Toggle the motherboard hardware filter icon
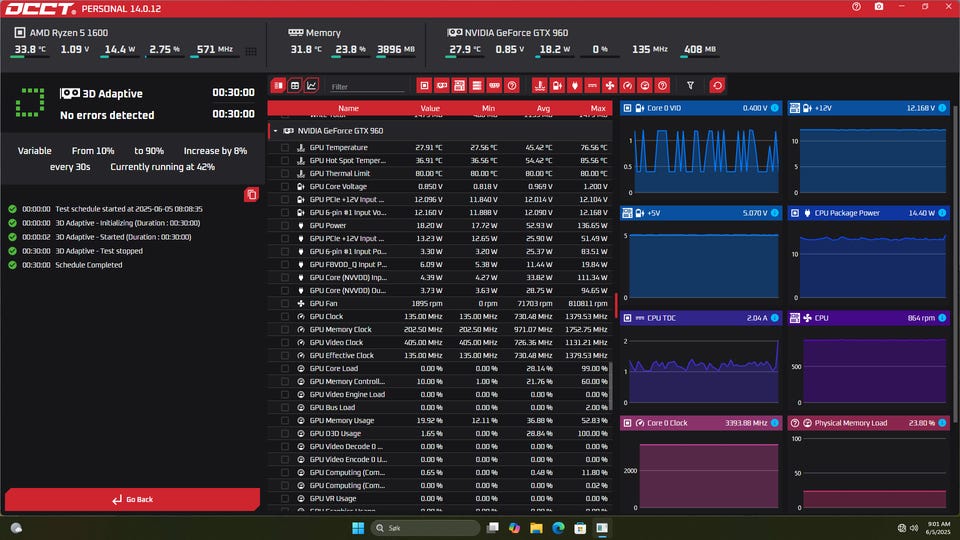Viewport: 960px width, 540px height. click(459, 86)
